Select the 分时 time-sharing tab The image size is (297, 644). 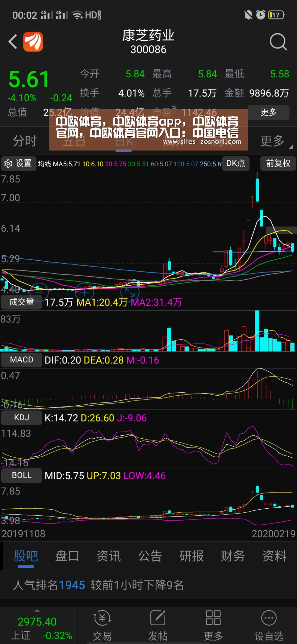(25, 141)
